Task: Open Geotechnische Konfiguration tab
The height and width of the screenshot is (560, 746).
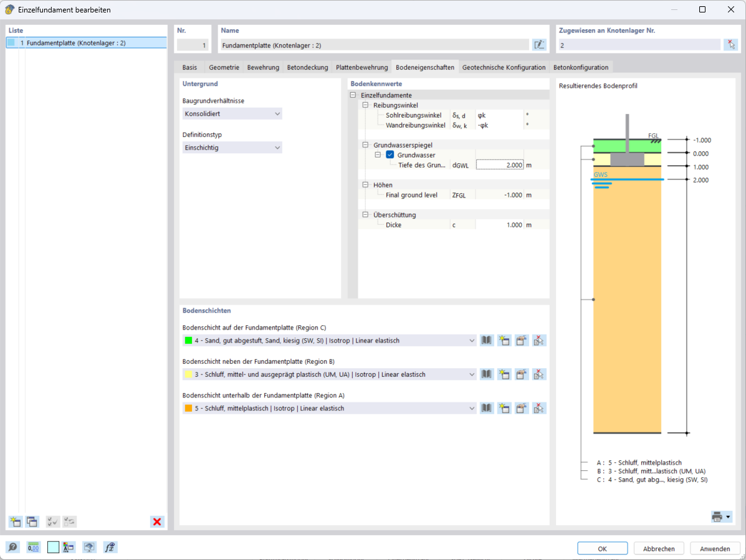Action: point(504,67)
